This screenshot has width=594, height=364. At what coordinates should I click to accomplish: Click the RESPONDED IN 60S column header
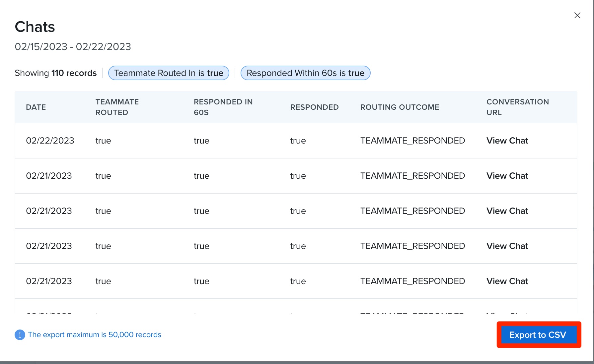pyautogui.click(x=223, y=107)
